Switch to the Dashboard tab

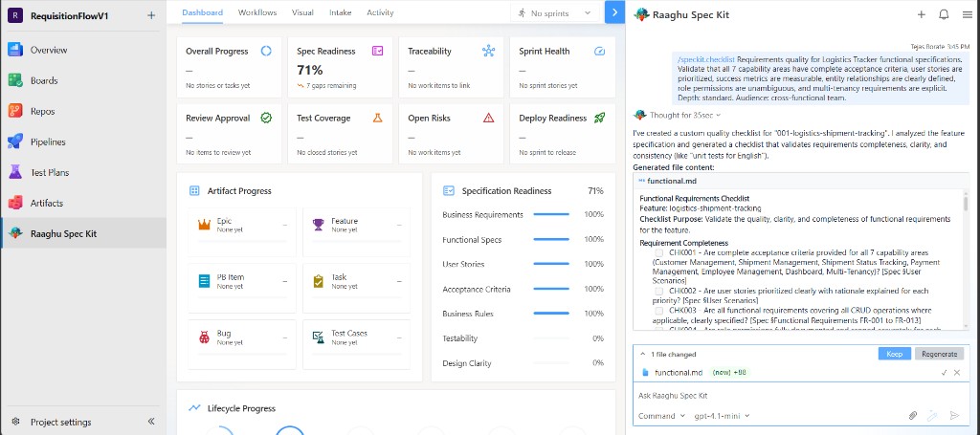[203, 12]
